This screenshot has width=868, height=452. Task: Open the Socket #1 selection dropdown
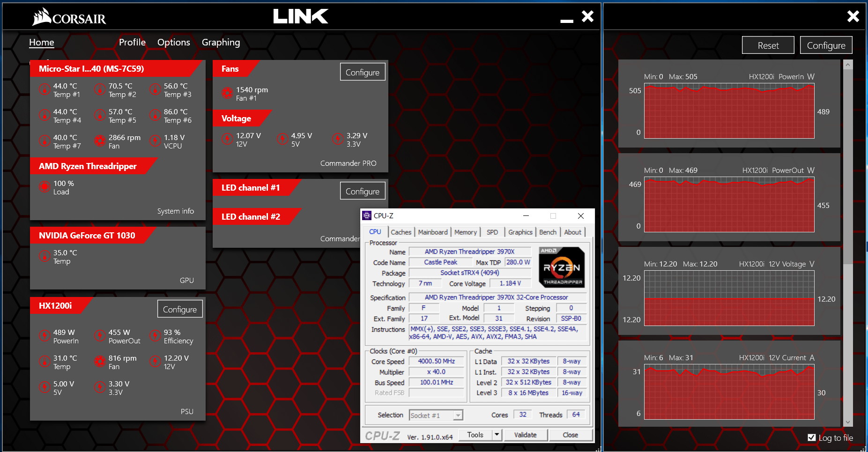tap(458, 415)
